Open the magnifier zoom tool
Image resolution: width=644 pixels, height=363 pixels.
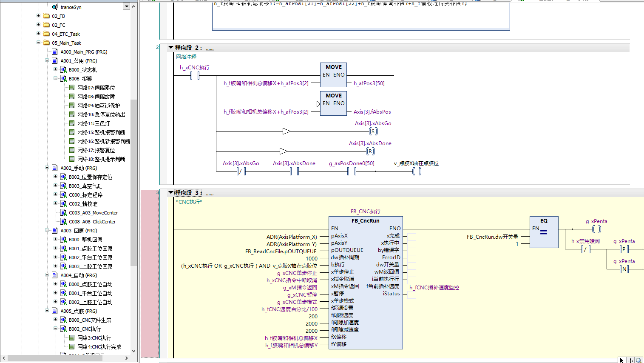pos(638,360)
